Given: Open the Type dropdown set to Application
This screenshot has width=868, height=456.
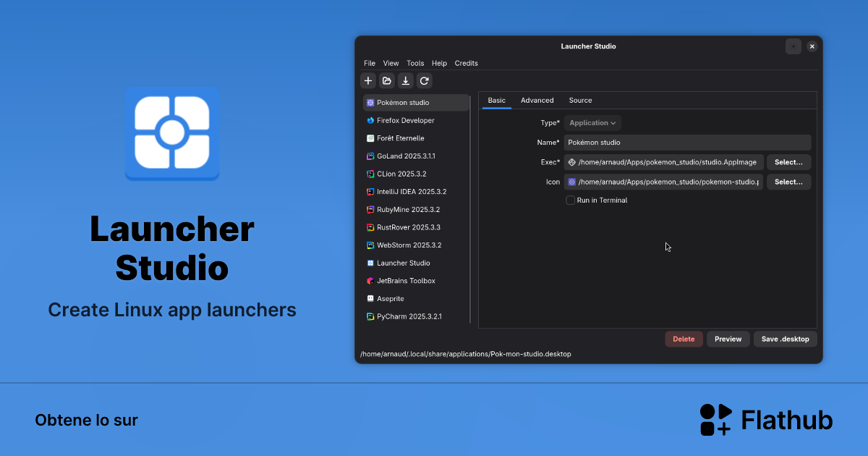Looking at the screenshot, I should click(x=592, y=122).
